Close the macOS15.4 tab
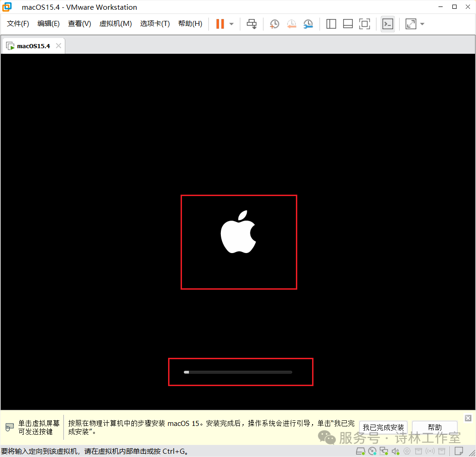 59,45
